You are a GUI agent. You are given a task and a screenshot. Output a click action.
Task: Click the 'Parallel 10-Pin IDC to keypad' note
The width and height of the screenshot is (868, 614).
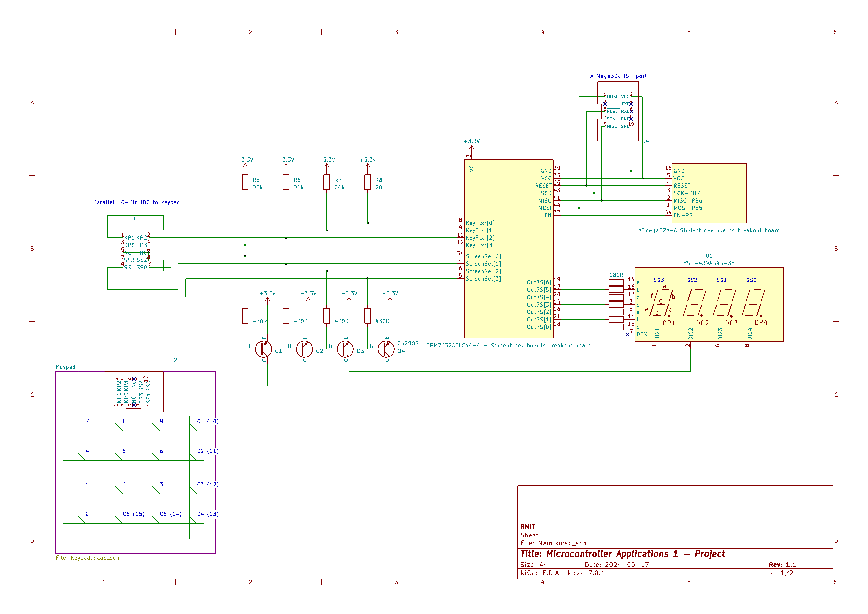pyautogui.click(x=136, y=202)
